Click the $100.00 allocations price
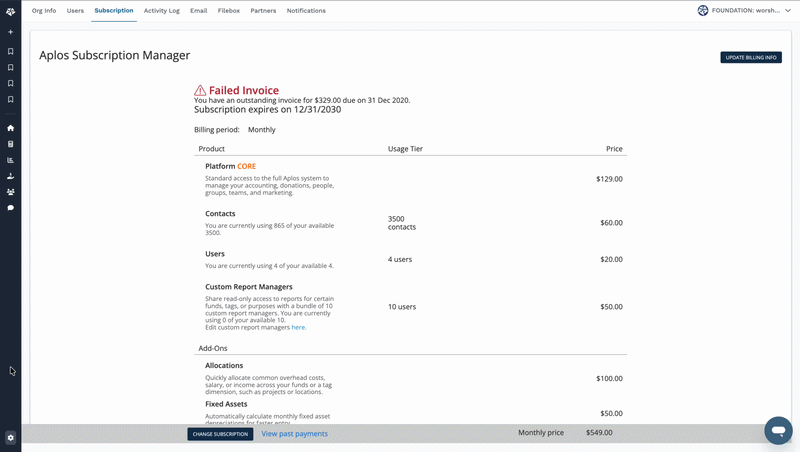800x452 pixels. coord(609,379)
